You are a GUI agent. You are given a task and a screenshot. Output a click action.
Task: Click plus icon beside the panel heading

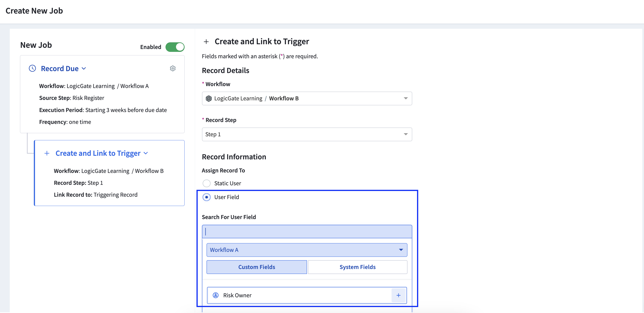point(206,42)
